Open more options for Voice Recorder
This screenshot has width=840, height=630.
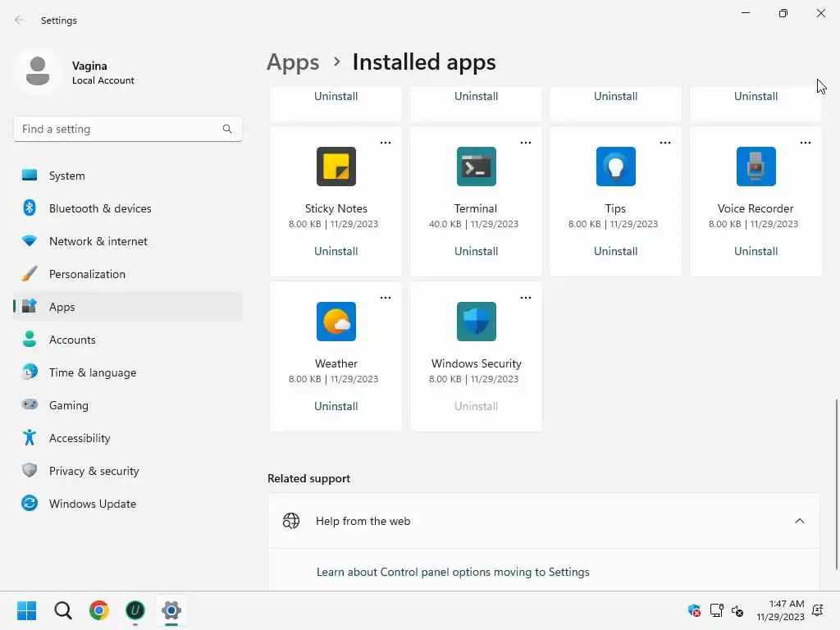pyautogui.click(x=806, y=143)
